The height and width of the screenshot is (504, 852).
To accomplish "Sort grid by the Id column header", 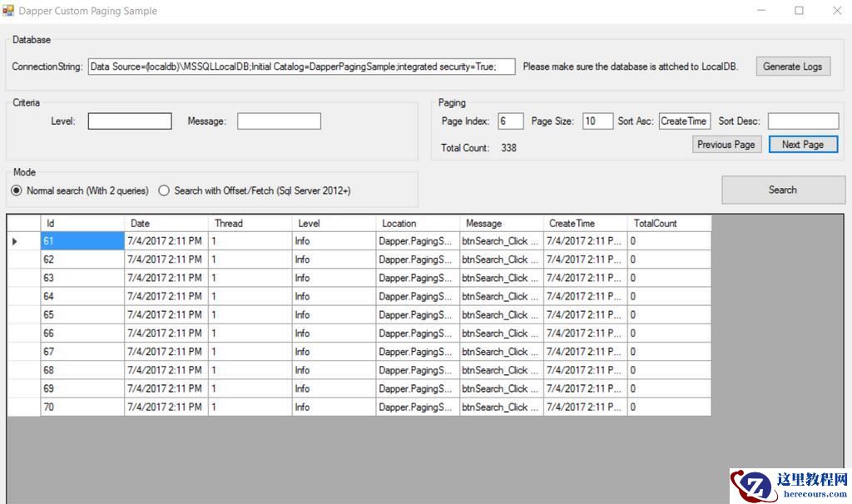I will (x=82, y=223).
